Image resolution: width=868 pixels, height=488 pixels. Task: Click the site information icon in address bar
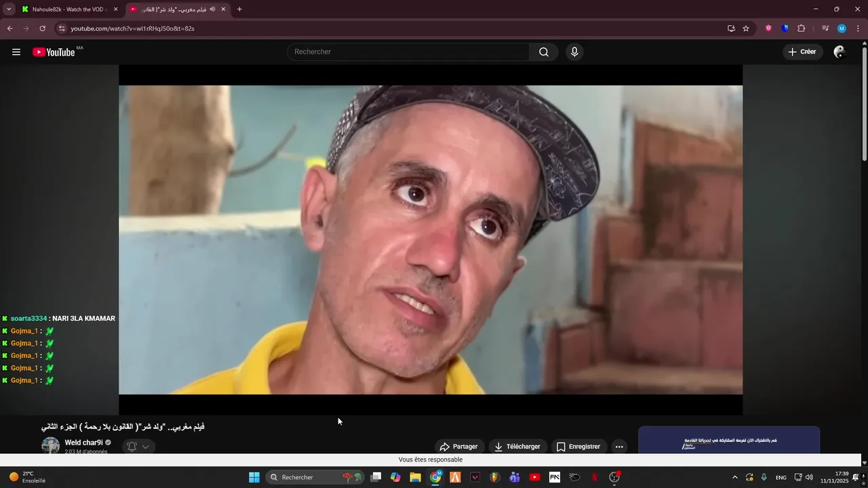coord(62,28)
